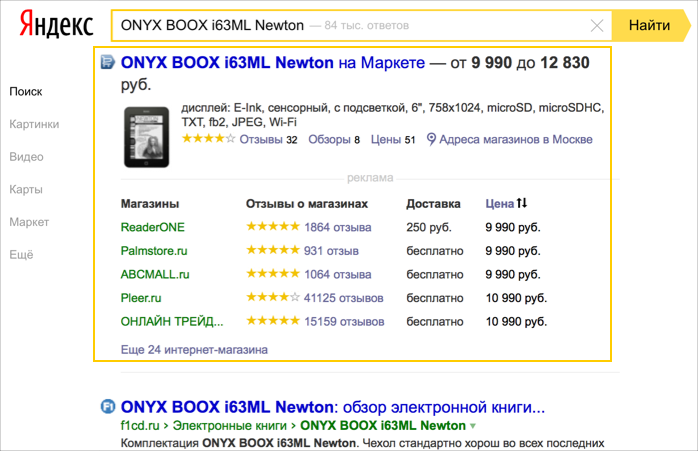Open Отзывы 32 reviews link
Image resolution: width=698 pixels, height=451 pixels.
pyautogui.click(x=268, y=139)
